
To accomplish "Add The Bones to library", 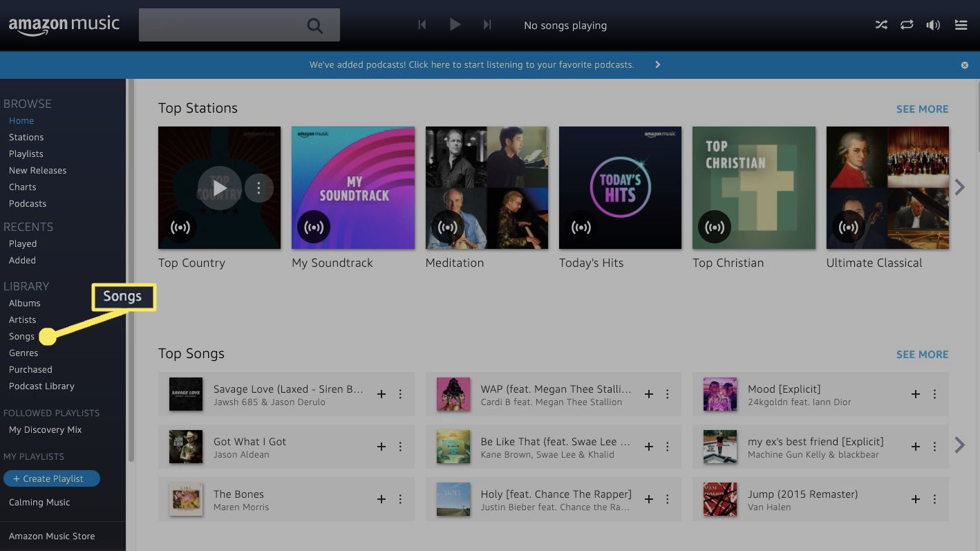I will click(381, 499).
